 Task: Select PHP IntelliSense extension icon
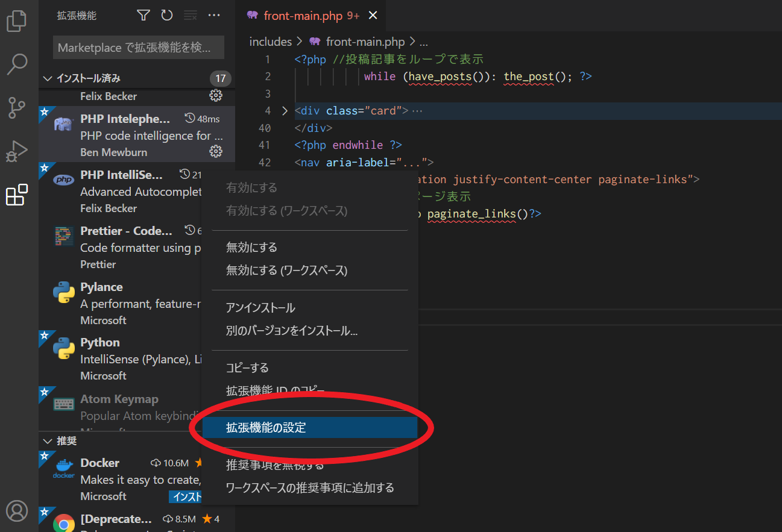[x=63, y=180]
